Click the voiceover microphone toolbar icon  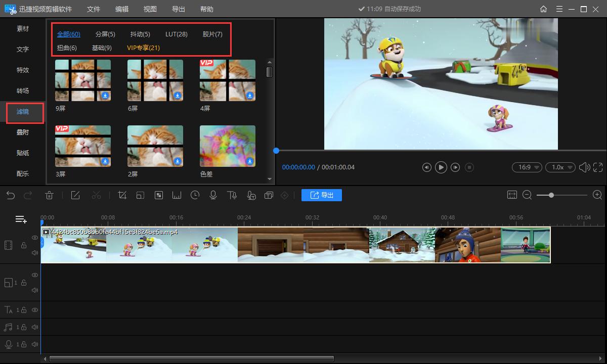pos(213,195)
